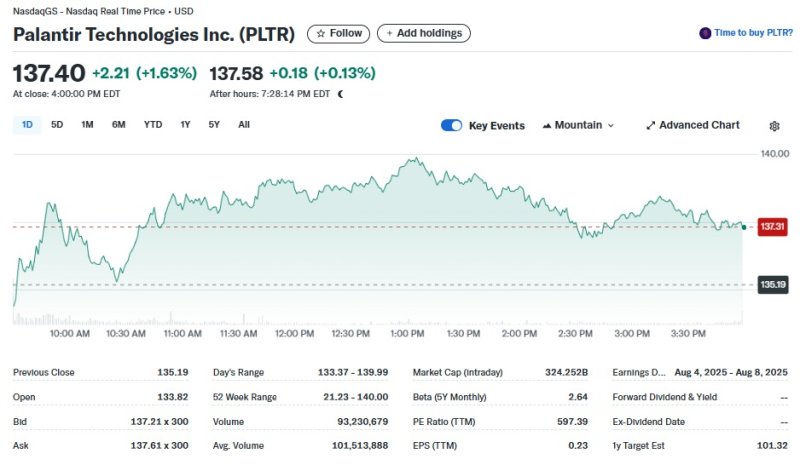Click the plus icon on Add holdings

click(389, 33)
